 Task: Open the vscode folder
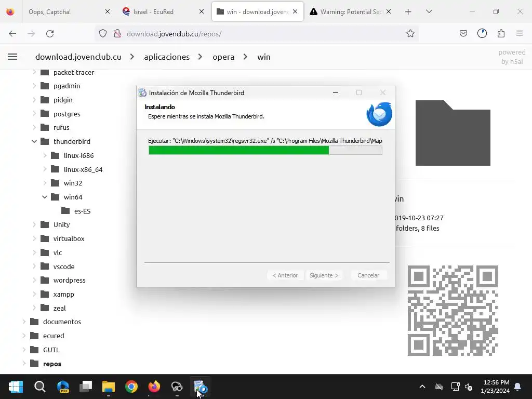64,267
